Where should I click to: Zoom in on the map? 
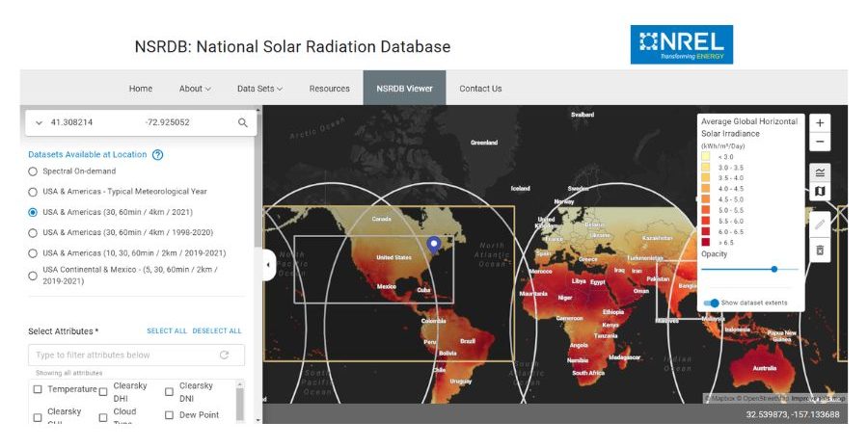tap(819, 123)
